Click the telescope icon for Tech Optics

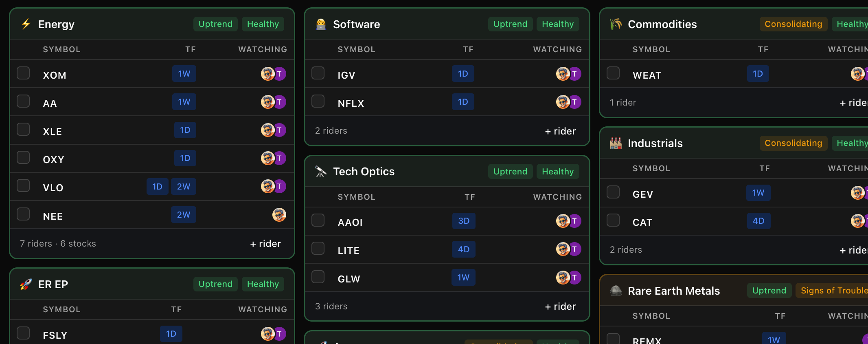pos(321,172)
